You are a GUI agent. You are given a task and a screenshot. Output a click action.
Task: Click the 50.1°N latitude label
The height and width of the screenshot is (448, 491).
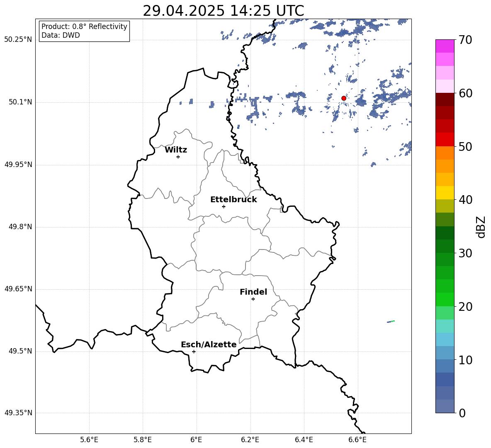(x=20, y=102)
